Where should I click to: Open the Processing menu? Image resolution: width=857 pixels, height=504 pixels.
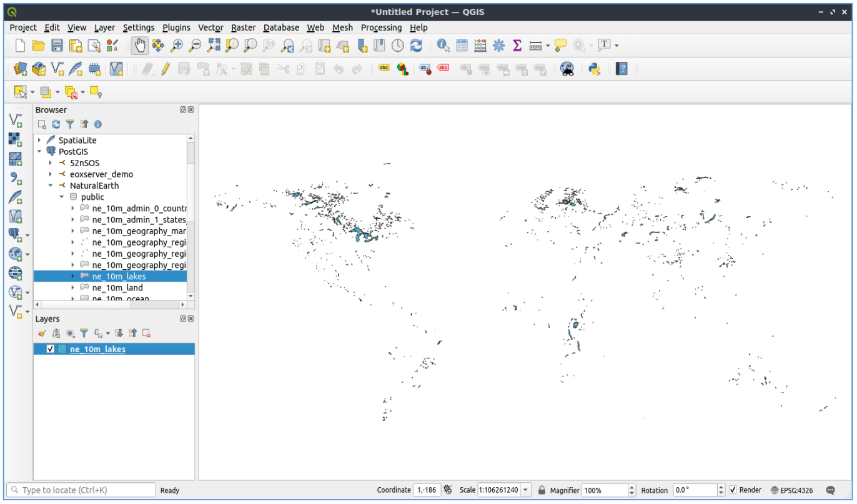tap(381, 27)
